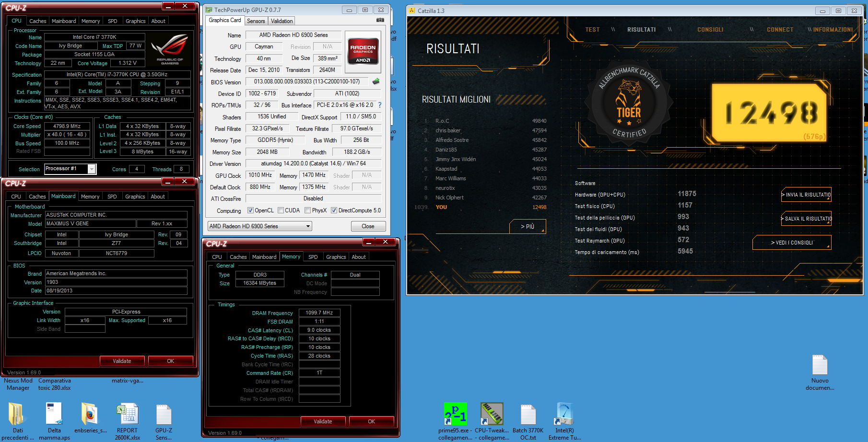Switch to GPU-Z Sensors tab

coord(256,21)
